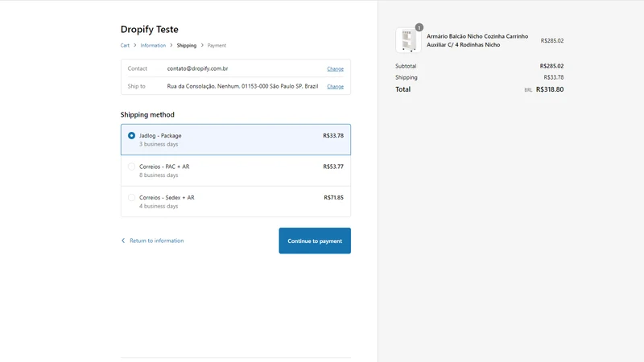Click the chevron between Information and Shipping
644x362 pixels.
(x=171, y=45)
